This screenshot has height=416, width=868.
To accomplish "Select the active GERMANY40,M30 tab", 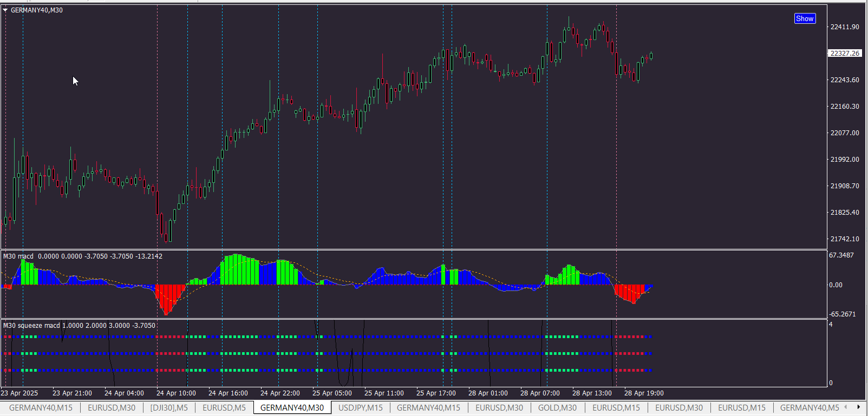I will click(x=292, y=408).
